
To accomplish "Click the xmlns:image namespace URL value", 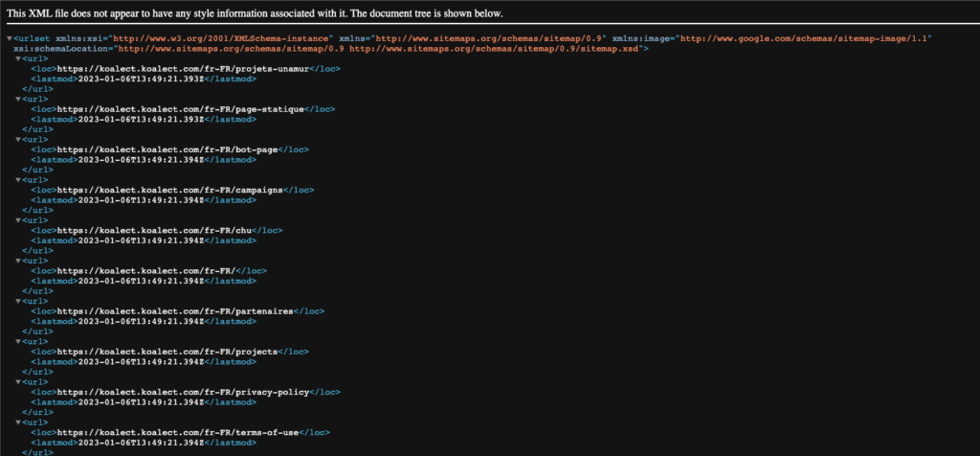I will 806,38.
